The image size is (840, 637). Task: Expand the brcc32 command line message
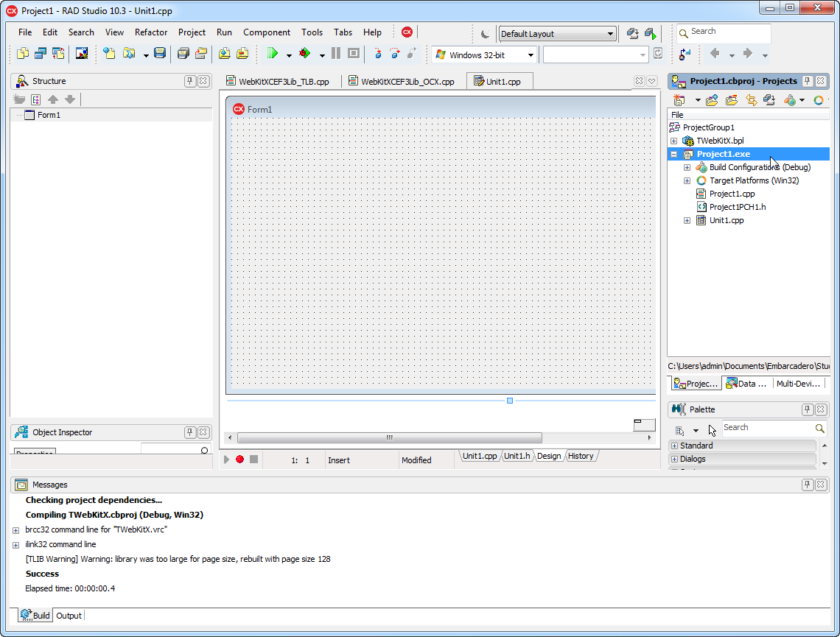click(15, 530)
